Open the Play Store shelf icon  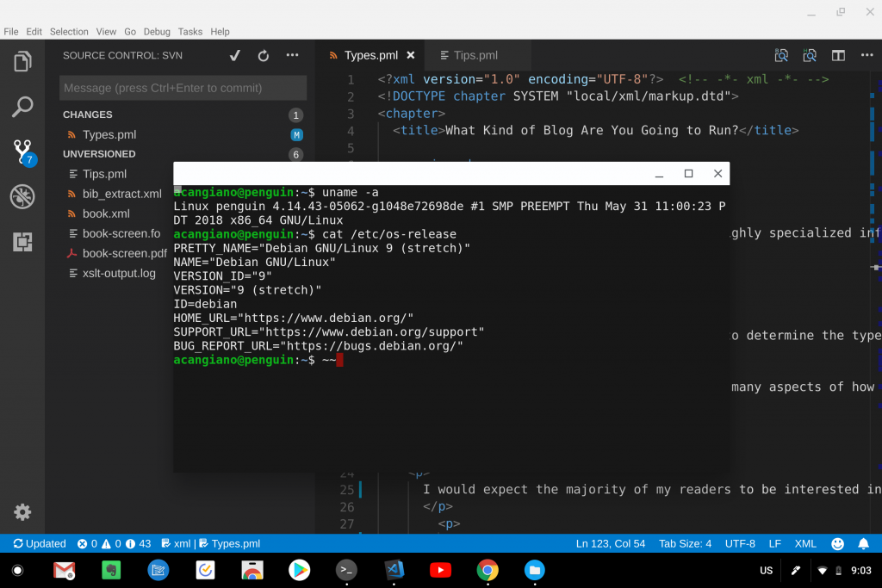point(299,570)
